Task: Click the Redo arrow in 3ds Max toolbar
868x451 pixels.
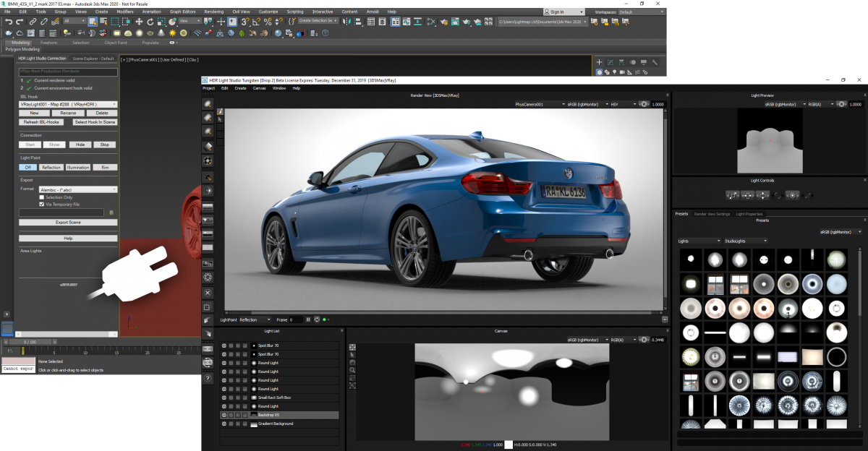Action: 20,22
